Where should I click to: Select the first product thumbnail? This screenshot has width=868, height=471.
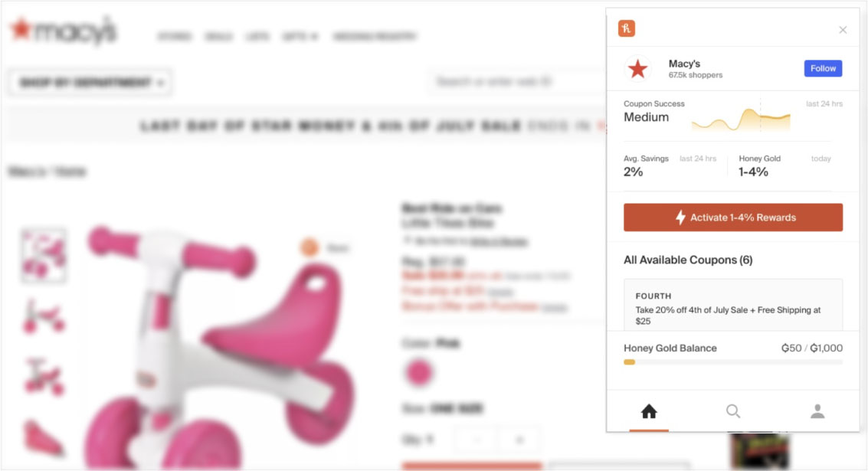pos(43,256)
